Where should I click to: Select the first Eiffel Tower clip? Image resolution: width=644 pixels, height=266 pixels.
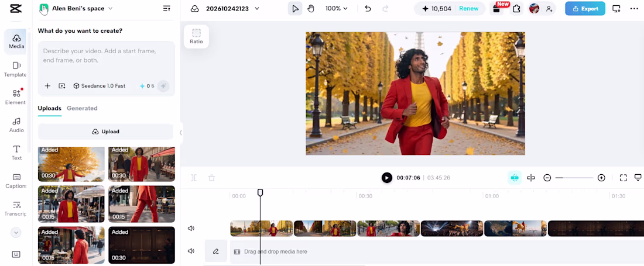click(x=262, y=229)
